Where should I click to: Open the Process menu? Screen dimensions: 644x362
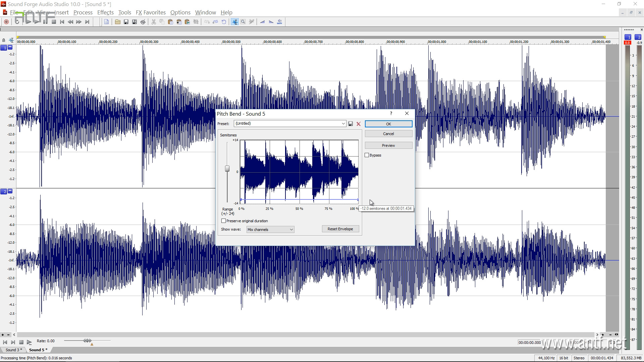83,12
